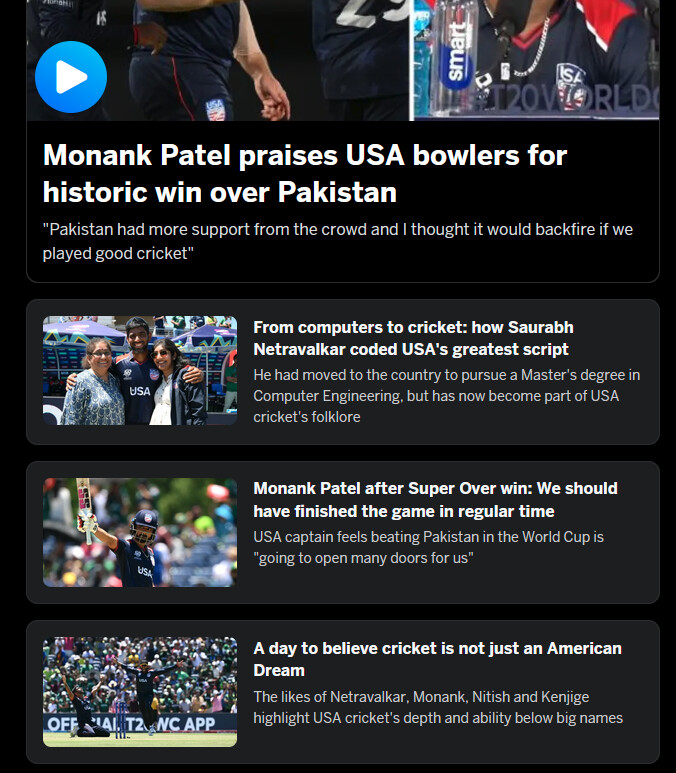Screen dimensions: 676x773
Task: Click the USA jersey logo in top video
Action: [x=570, y=85]
